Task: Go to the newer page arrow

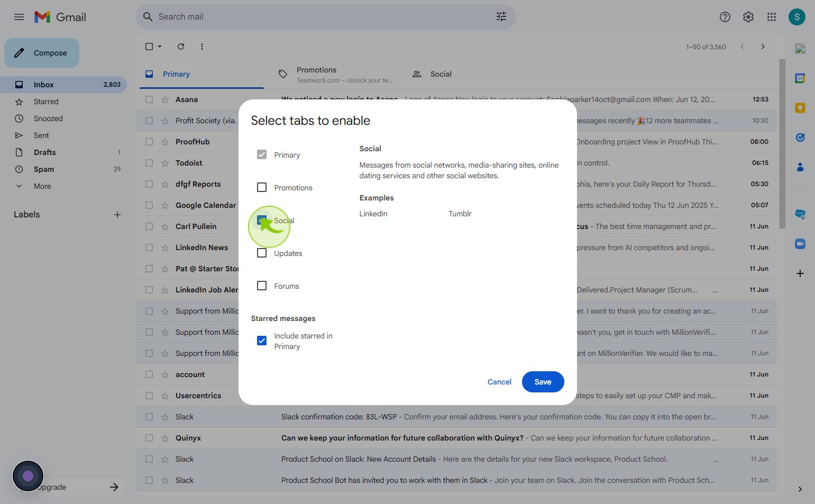Action: [x=742, y=47]
